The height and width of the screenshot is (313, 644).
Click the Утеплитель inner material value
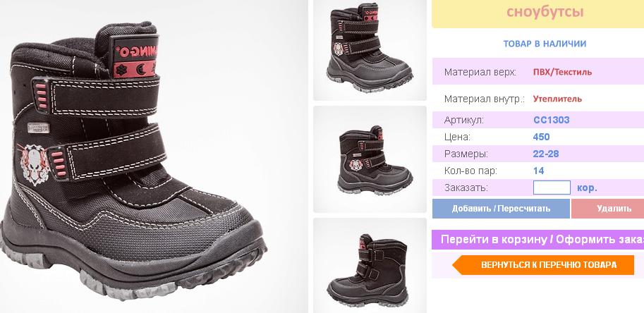557,99
